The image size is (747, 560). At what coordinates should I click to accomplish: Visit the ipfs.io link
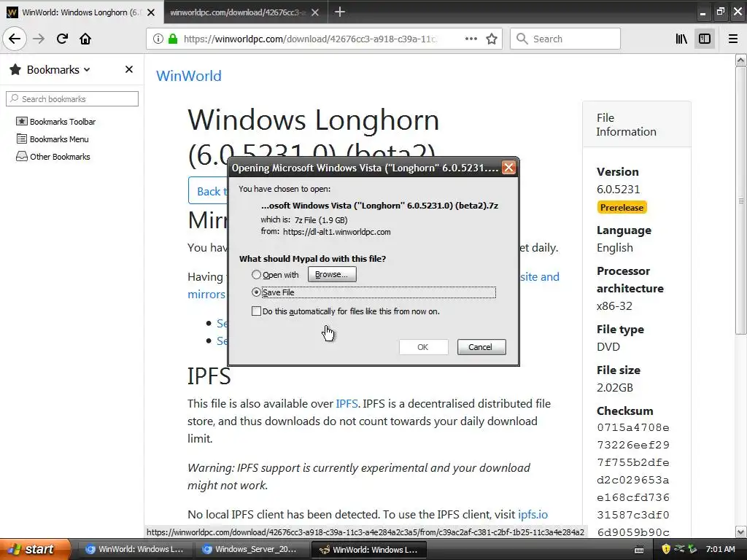533,514
